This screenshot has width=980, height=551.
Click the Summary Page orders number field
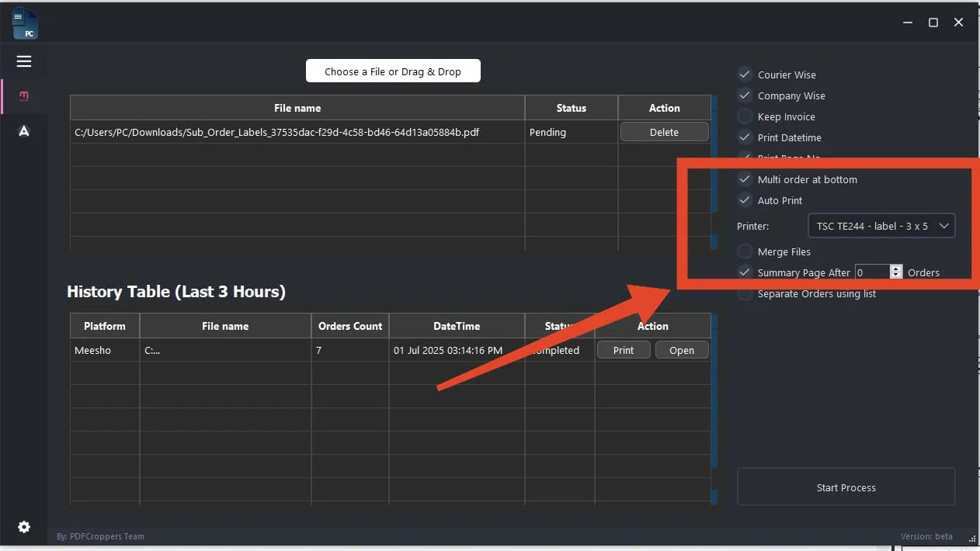[x=871, y=272]
